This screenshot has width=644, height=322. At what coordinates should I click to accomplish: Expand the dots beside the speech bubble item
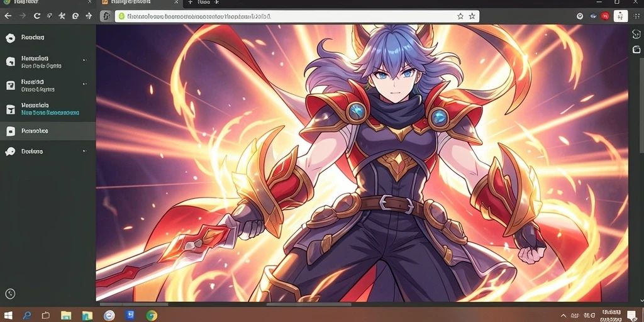point(85,151)
